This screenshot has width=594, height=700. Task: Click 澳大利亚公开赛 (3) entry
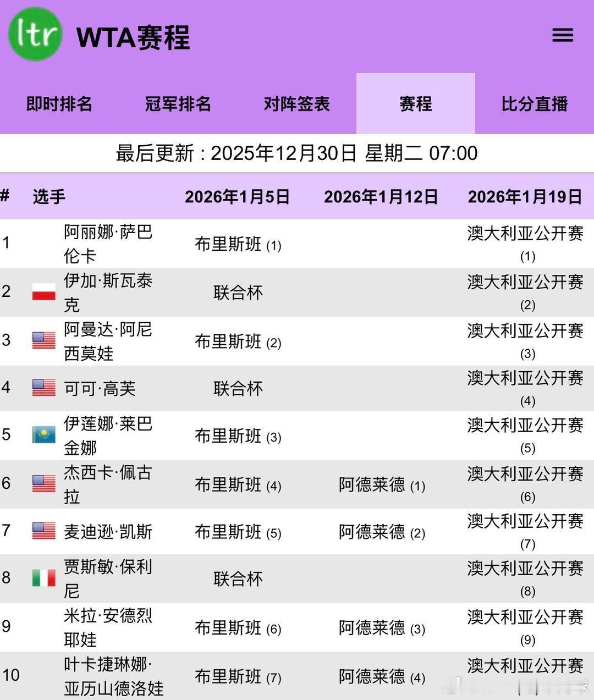coord(526,340)
